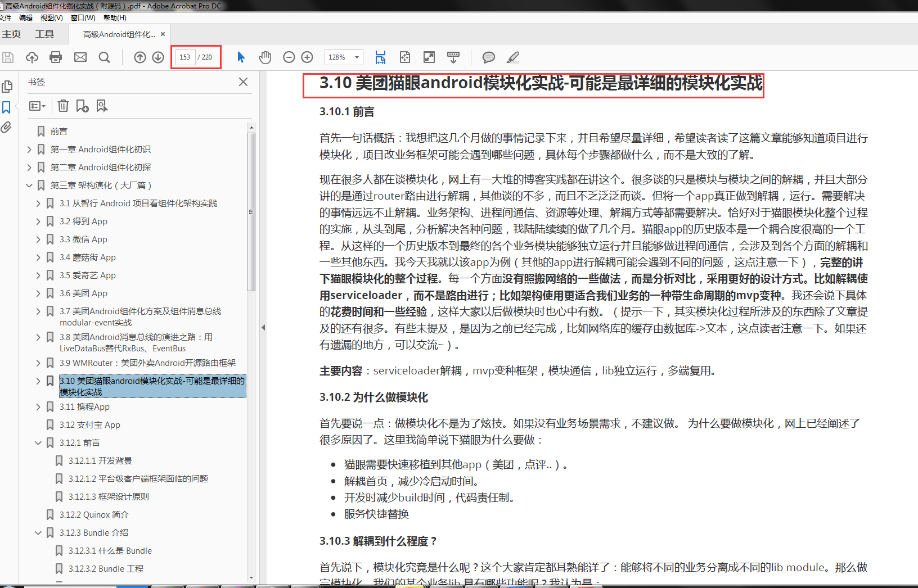
Task: Open the 前言 bookmark
Action: [59, 132]
